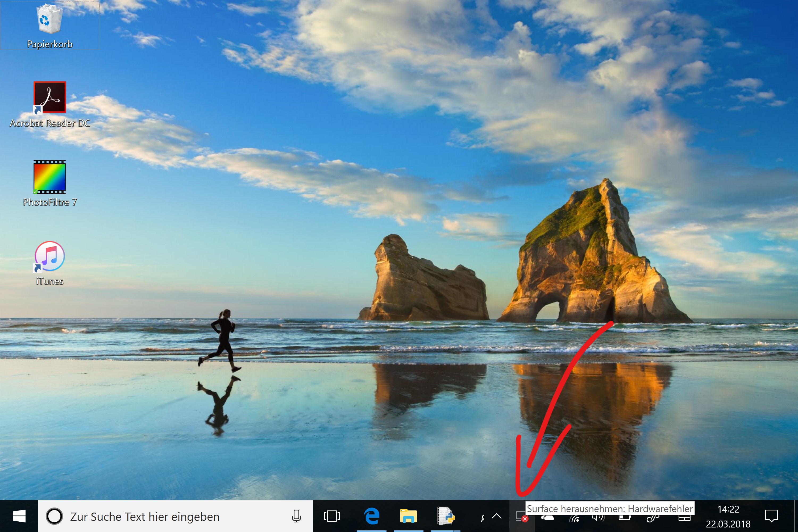798x532 pixels.
Task: Open the clock showing 14:22 and 22.03.2018
Action: pos(728,516)
